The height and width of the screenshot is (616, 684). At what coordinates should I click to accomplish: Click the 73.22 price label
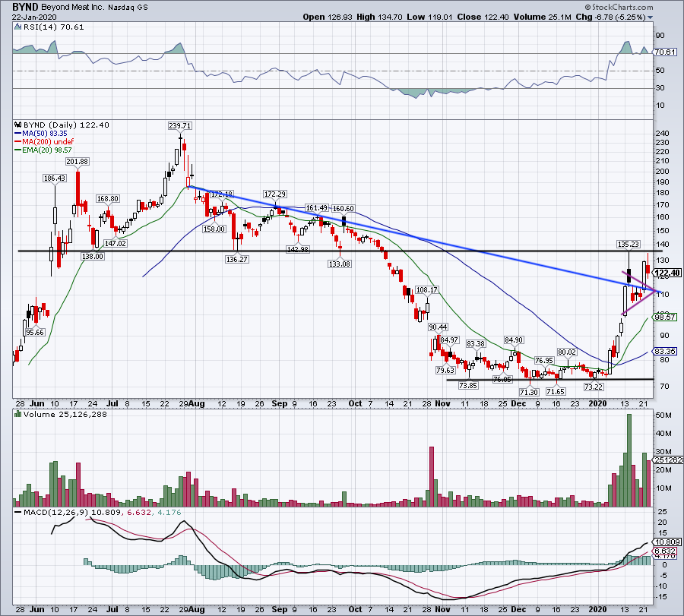(594, 387)
